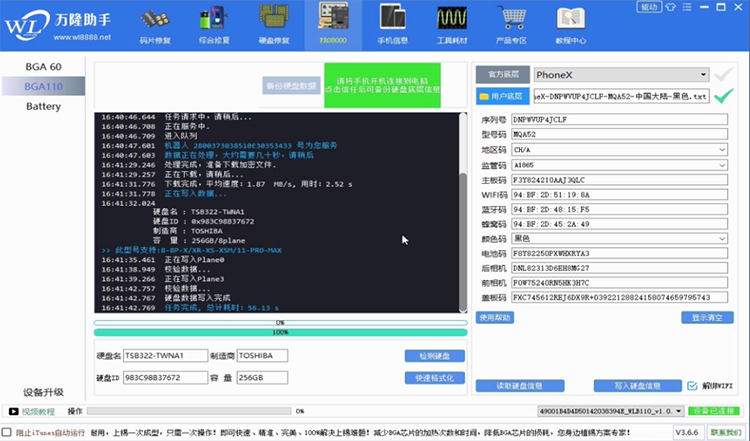Click the 型号码 MQA52 field
The image size is (750, 441).
(619, 134)
